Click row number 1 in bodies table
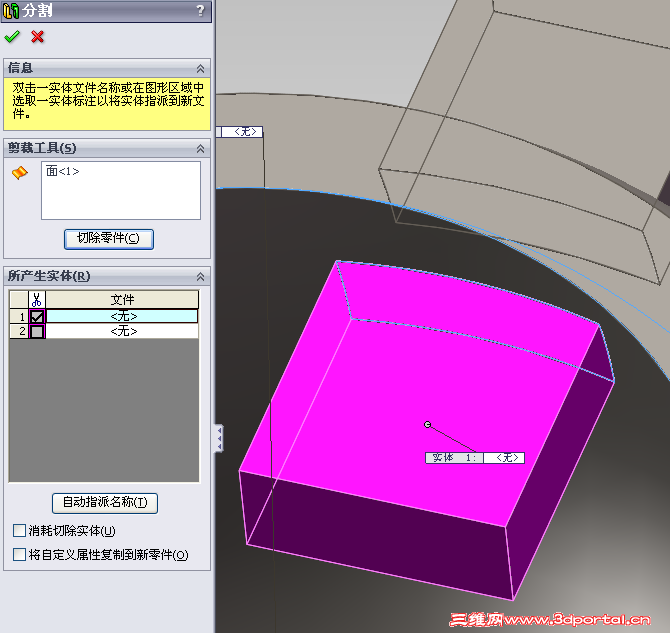This screenshot has height=633, width=670. pyautogui.click(x=19, y=316)
